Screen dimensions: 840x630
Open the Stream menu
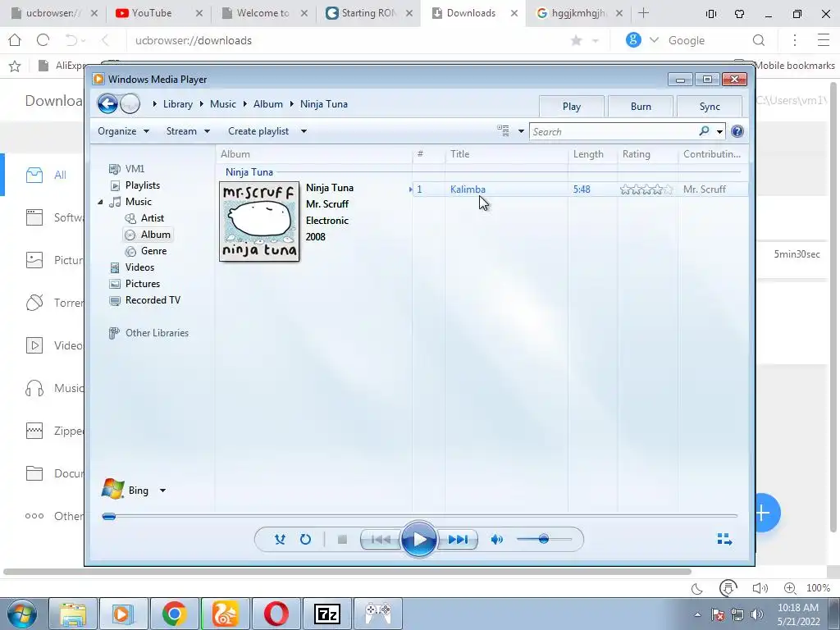click(x=188, y=131)
